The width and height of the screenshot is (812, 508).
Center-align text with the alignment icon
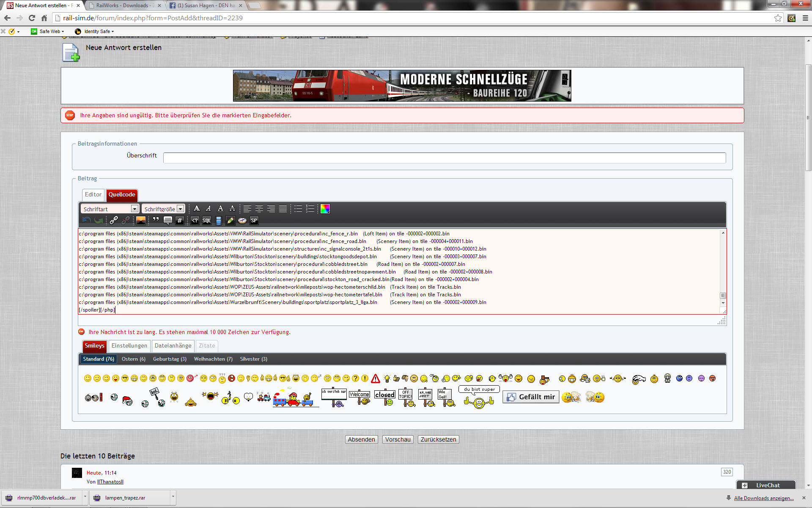pyautogui.click(x=259, y=209)
